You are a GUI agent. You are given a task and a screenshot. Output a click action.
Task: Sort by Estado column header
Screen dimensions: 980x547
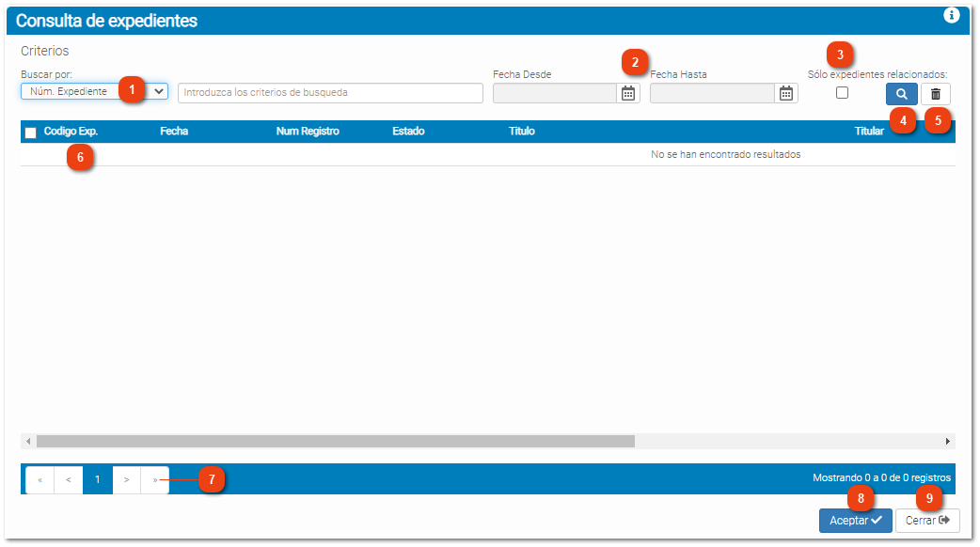click(408, 132)
